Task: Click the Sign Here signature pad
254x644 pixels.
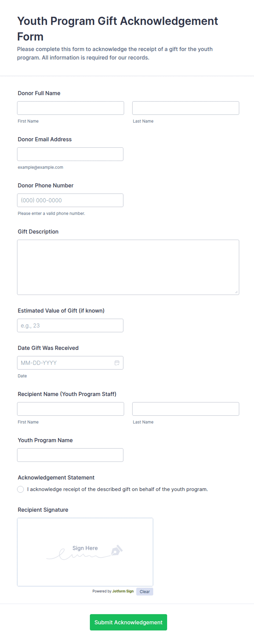Action: click(85, 552)
